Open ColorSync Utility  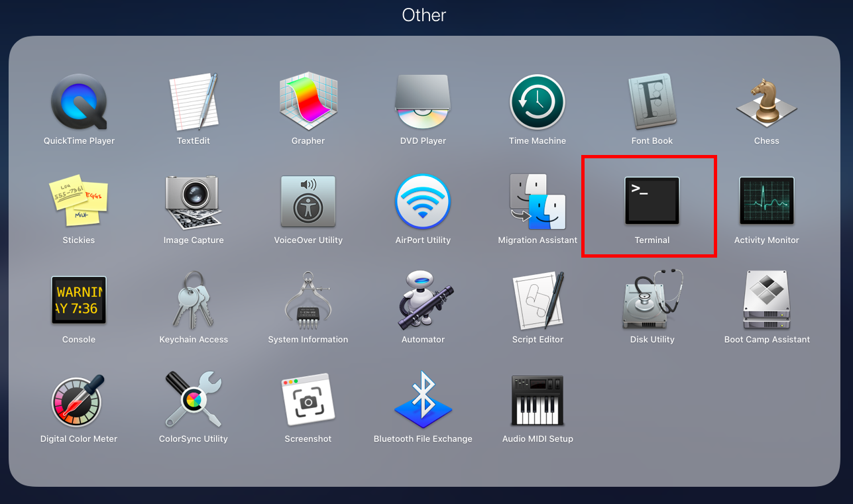[194, 399]
